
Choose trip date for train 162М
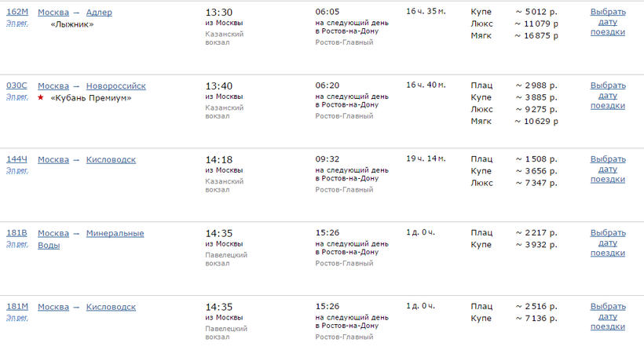608,22
